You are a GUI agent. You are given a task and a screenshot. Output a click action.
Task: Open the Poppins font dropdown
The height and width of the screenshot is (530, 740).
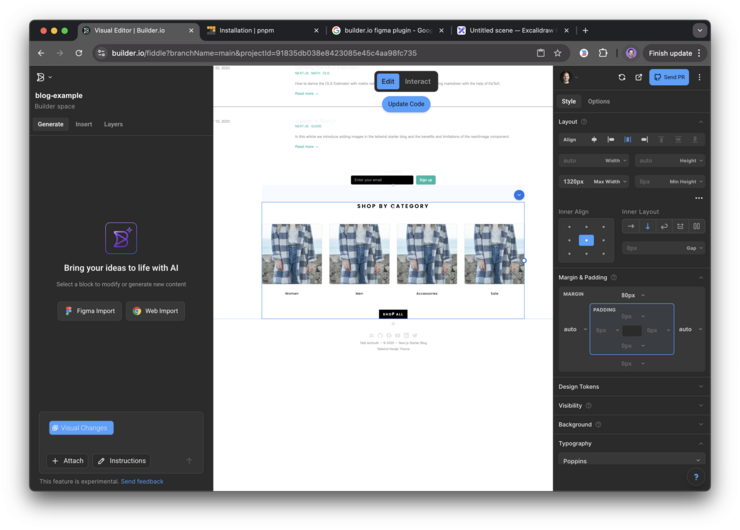click(631, 460)
